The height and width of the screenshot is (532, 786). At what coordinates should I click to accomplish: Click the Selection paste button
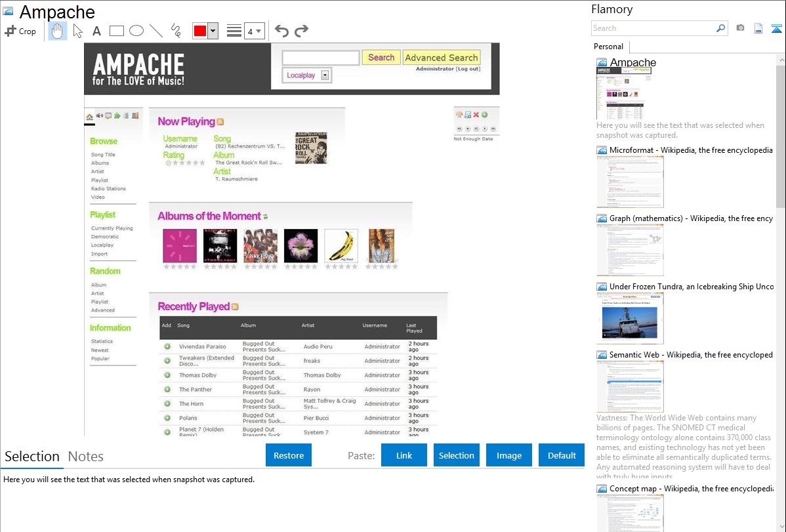click(456, 455)
